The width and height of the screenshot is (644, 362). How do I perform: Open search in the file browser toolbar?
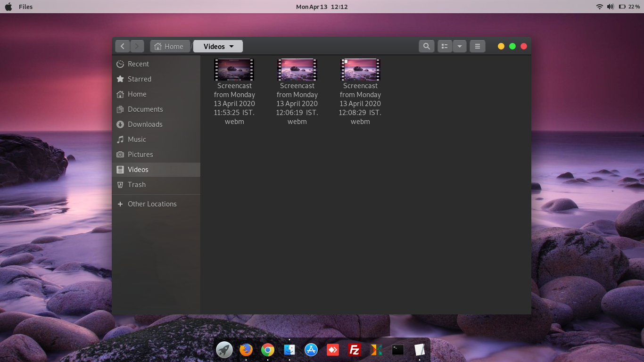click(x=426, y=46)
